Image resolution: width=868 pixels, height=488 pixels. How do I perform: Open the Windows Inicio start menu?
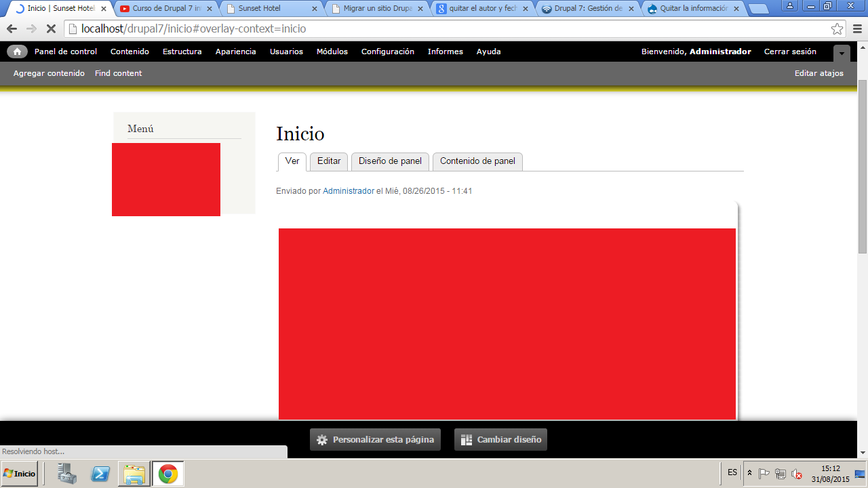coord(20,474)
